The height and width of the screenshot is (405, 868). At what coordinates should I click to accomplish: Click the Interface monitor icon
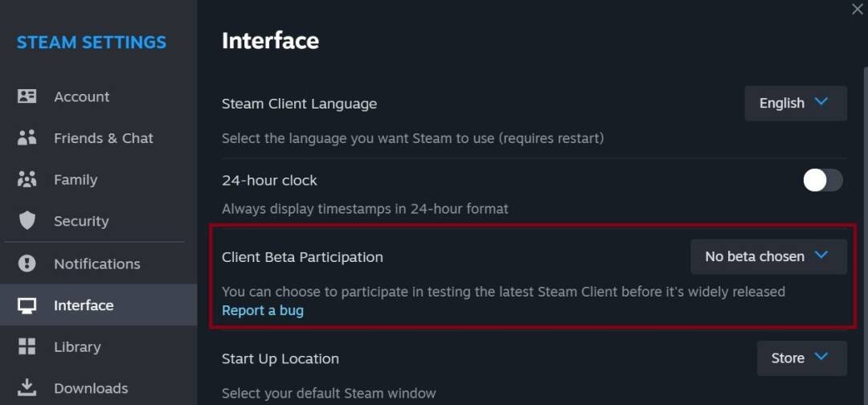(x=27, y=305)
